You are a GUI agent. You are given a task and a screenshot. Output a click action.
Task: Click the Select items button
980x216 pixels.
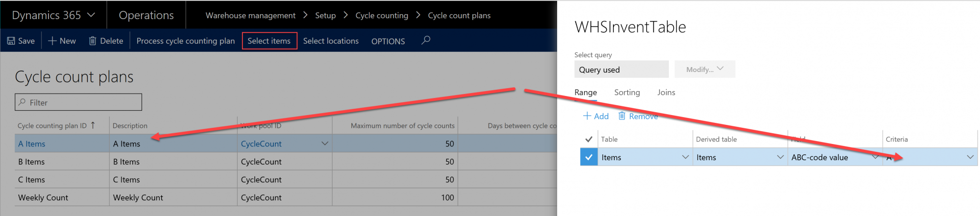tap(269, 41)
